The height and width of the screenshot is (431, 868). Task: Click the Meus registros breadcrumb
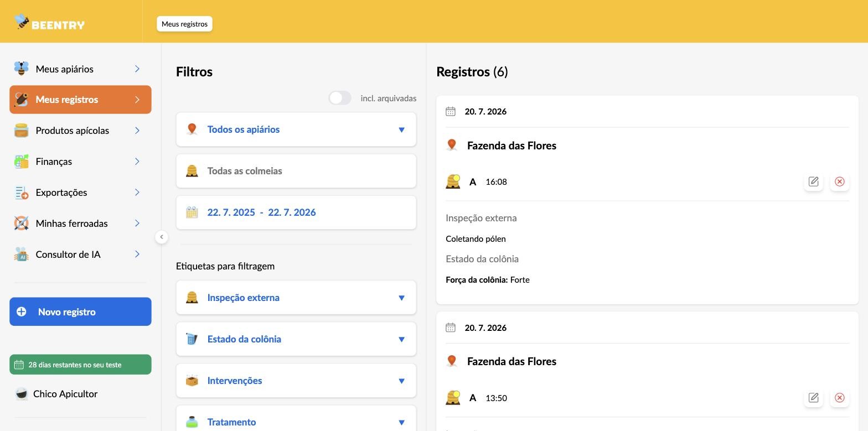(x=184, y=24)
